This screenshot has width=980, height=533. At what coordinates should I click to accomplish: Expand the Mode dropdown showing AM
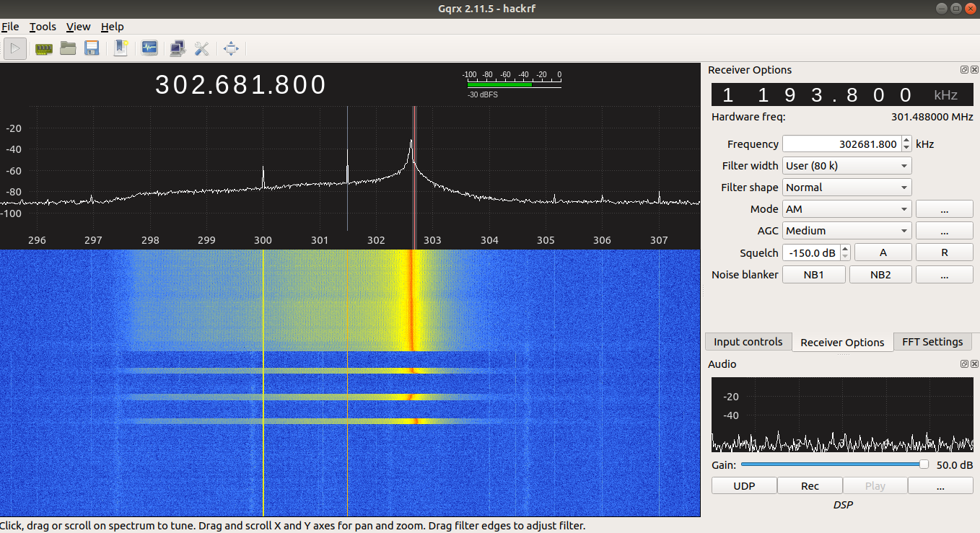click(x=846, y=209)
